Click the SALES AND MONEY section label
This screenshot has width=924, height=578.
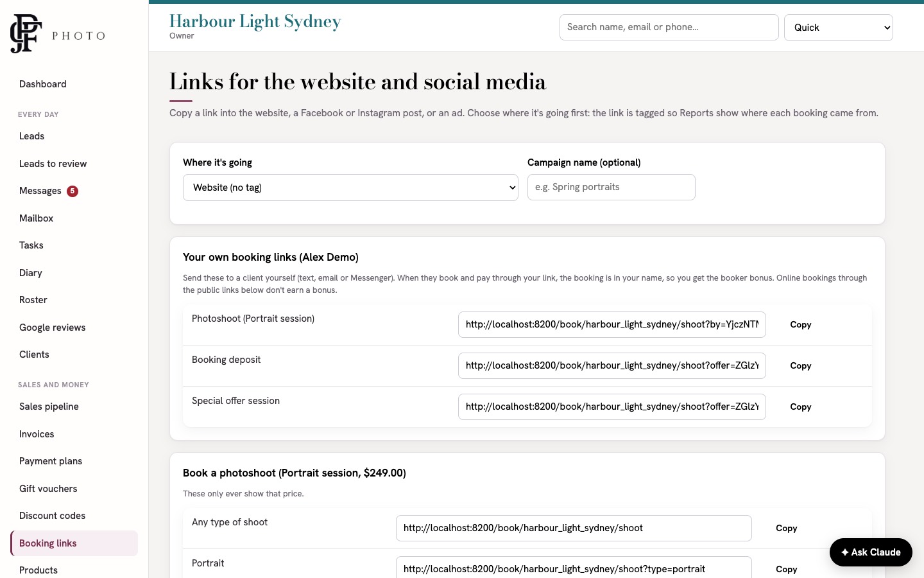(53, 385)
